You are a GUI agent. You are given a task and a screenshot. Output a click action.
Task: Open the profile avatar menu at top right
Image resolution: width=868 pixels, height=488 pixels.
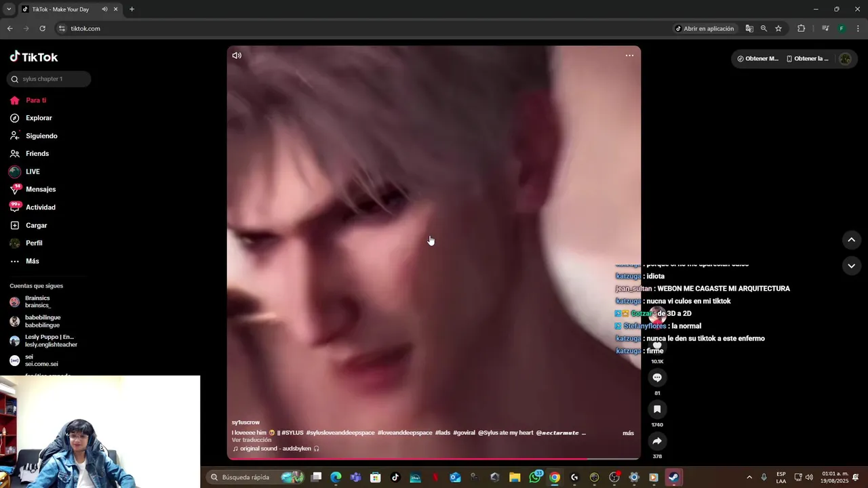845,59
